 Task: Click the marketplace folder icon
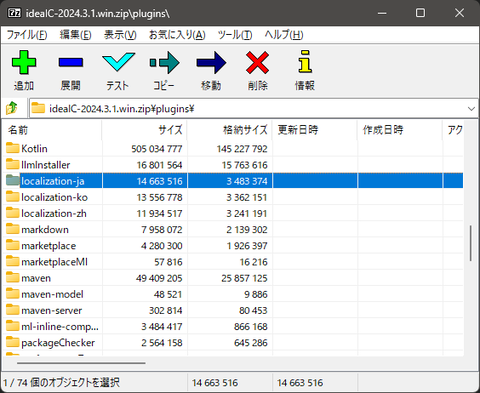13,245
